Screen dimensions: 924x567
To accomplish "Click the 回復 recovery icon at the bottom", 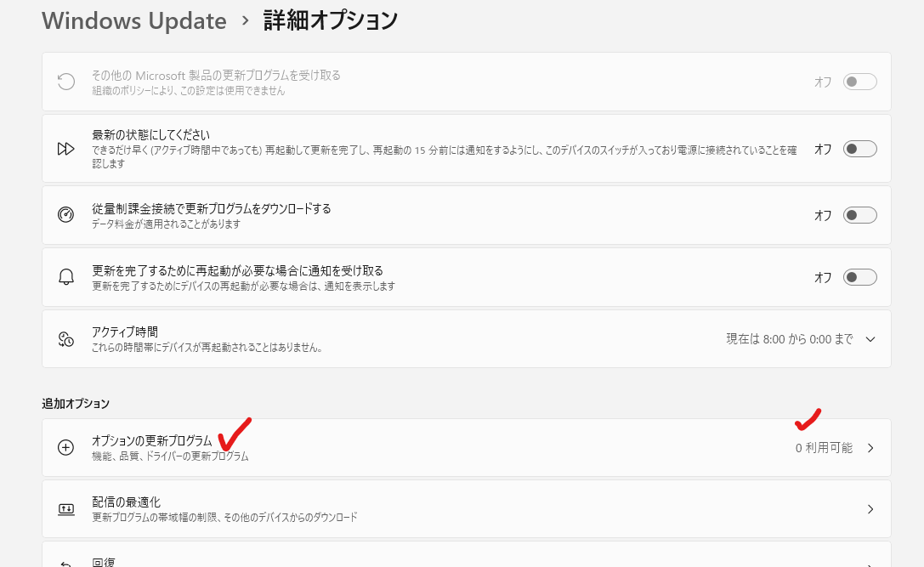I will click(x=66, y=562).
